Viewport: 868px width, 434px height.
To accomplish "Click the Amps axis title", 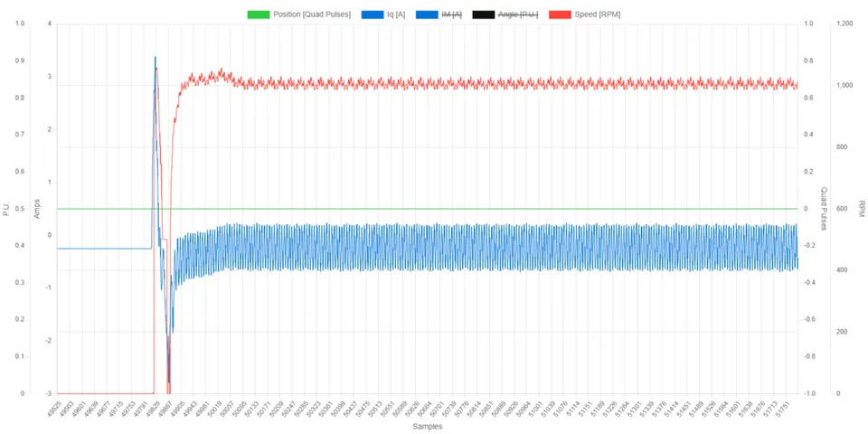I will (38, 209).
